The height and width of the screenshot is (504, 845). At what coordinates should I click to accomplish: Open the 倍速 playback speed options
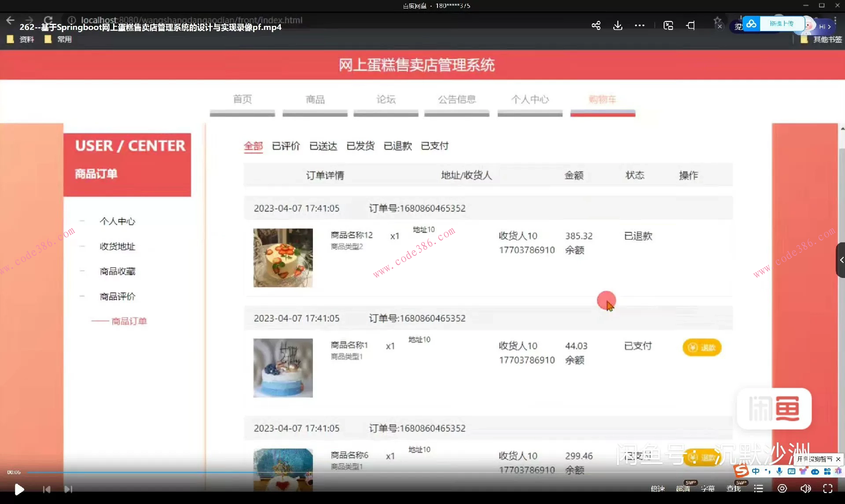tap(658, 488)
